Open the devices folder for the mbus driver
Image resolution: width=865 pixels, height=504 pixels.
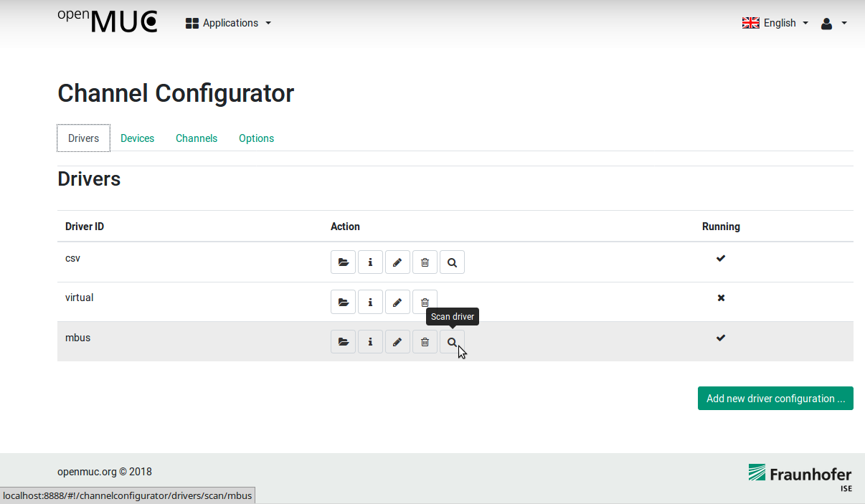(343, 341)
